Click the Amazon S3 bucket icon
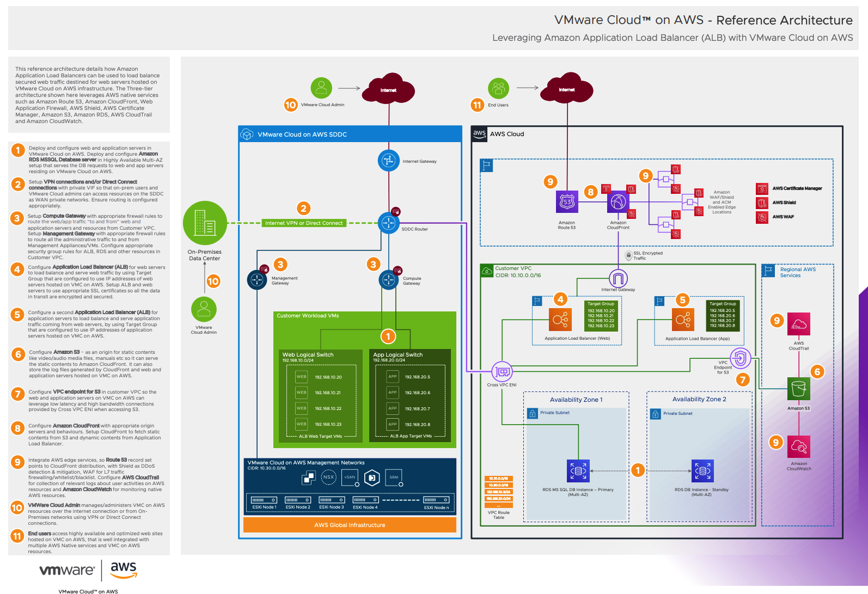Image resolution: width=868 pixels, height=594 pixels. (x=799, y=389)
